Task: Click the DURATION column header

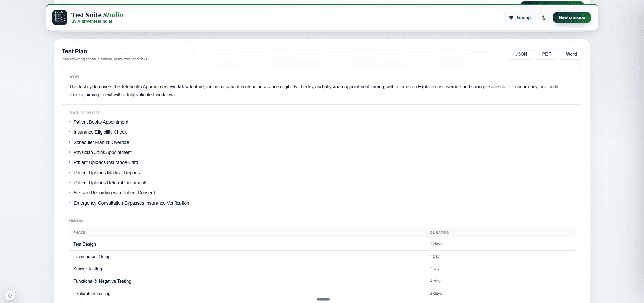Action: [440, 232]
